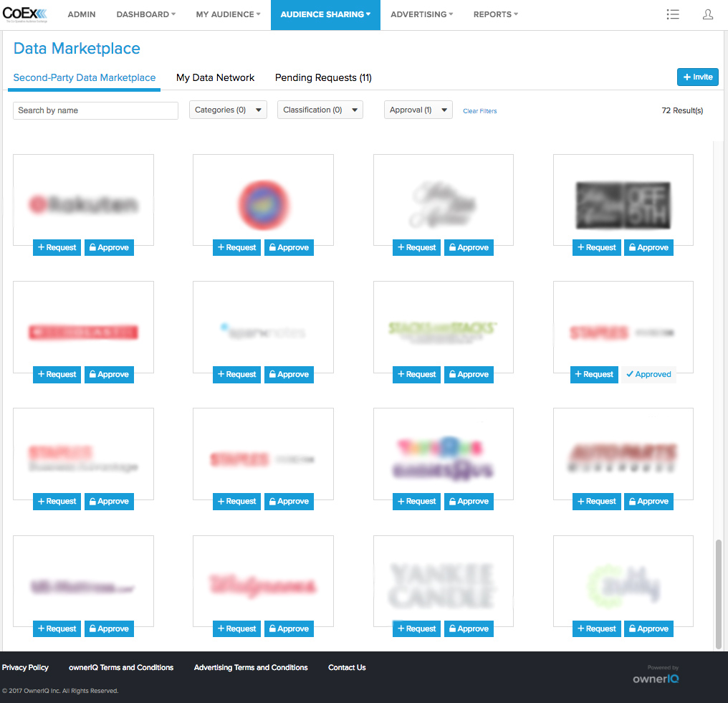728x703 pixels.
Task: Open the Reports menu
Action: (495, 14)
